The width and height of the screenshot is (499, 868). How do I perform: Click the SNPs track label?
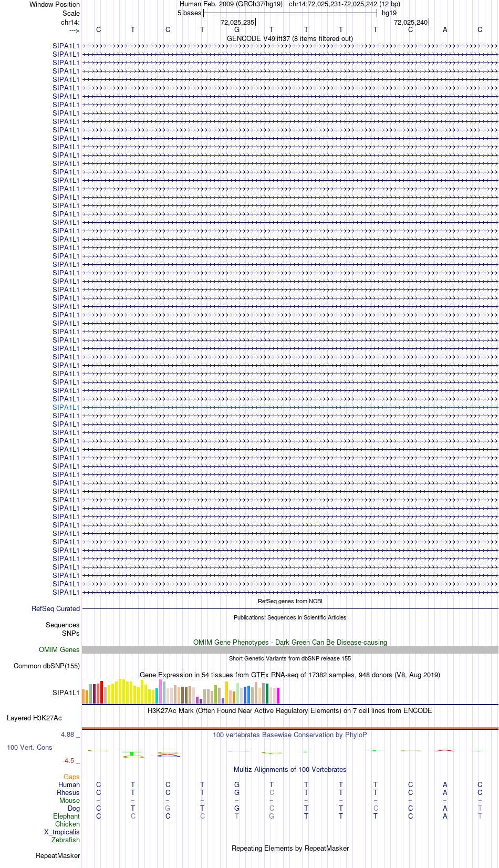pyautogui.click(x=71, y=634)
